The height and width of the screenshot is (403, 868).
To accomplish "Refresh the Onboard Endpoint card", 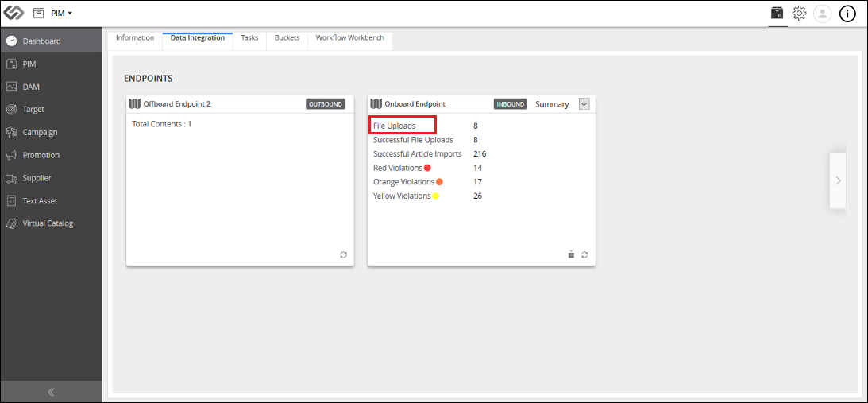I will (584, 254).
